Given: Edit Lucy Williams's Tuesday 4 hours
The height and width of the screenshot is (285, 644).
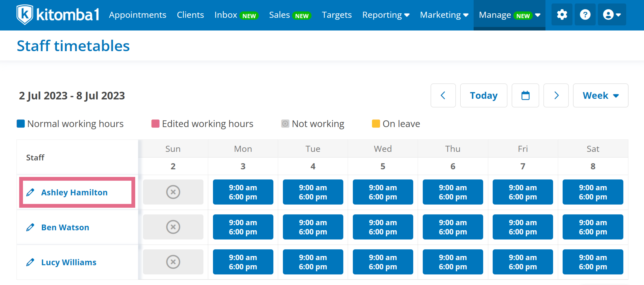Looking at the screenshot, I should tap(313, 262).
